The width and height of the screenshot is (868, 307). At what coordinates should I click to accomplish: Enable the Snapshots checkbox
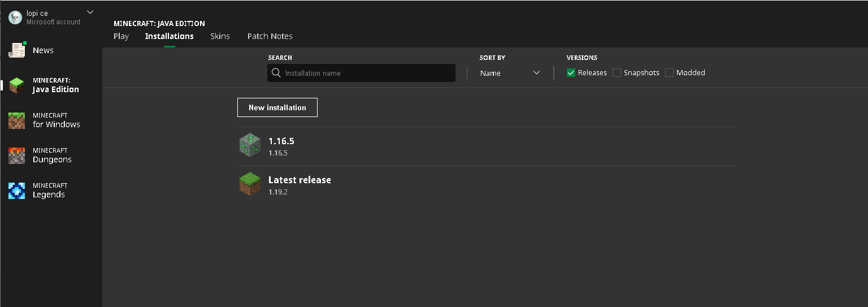(617, 73)
